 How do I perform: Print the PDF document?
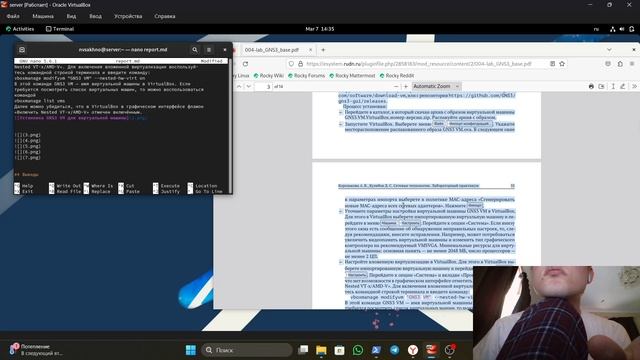coord(591,86)
